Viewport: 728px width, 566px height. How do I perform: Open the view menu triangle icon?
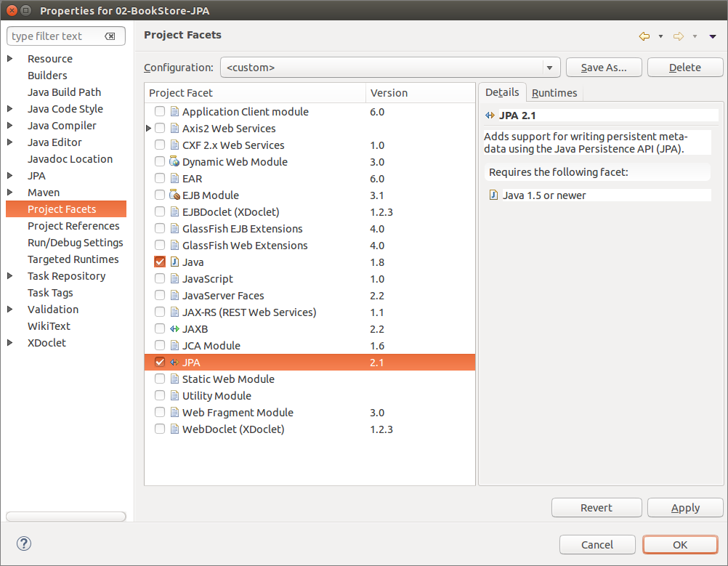point(713,36)
